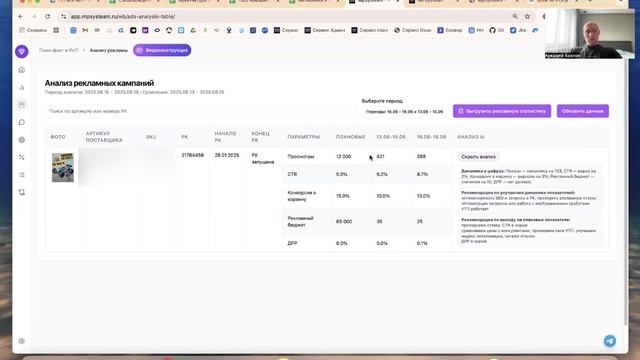Image resolution: width=640 pixels, height=360 pixels.
Task: Go back with browser back arrow
Action: tap(20, 17)
